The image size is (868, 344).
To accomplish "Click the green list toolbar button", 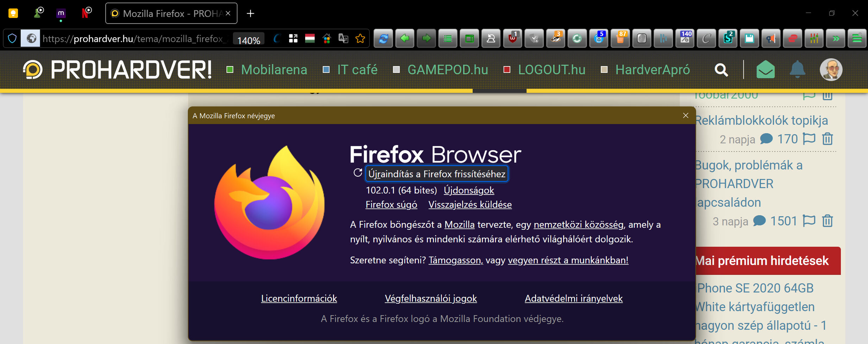I will coord(448,38).
